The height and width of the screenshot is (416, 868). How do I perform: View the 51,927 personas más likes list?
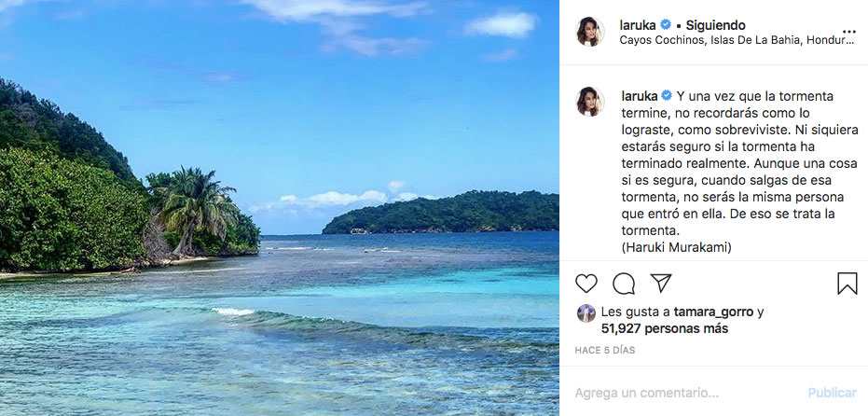click(665, 328)
